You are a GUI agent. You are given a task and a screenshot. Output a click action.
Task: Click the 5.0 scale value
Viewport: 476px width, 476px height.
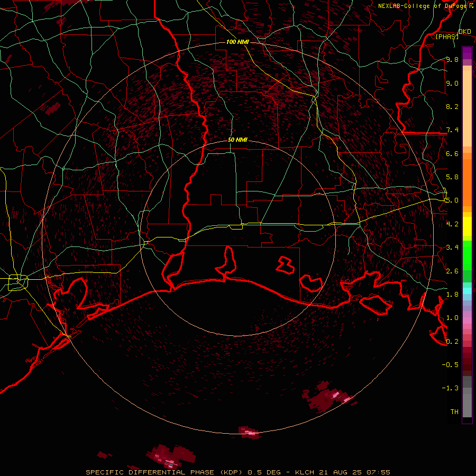[452, 200]
